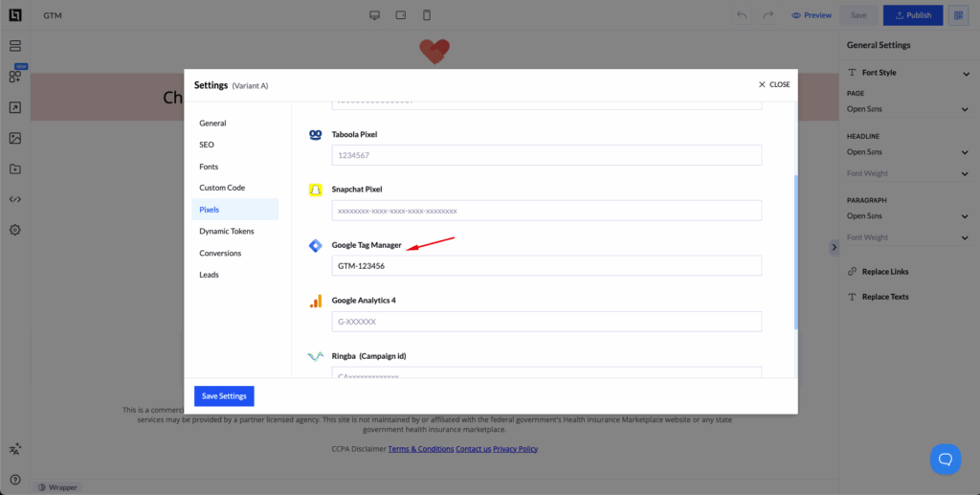Click the undo arrow icon
This screenshot has height=495, width=980.
pos(742,15)
